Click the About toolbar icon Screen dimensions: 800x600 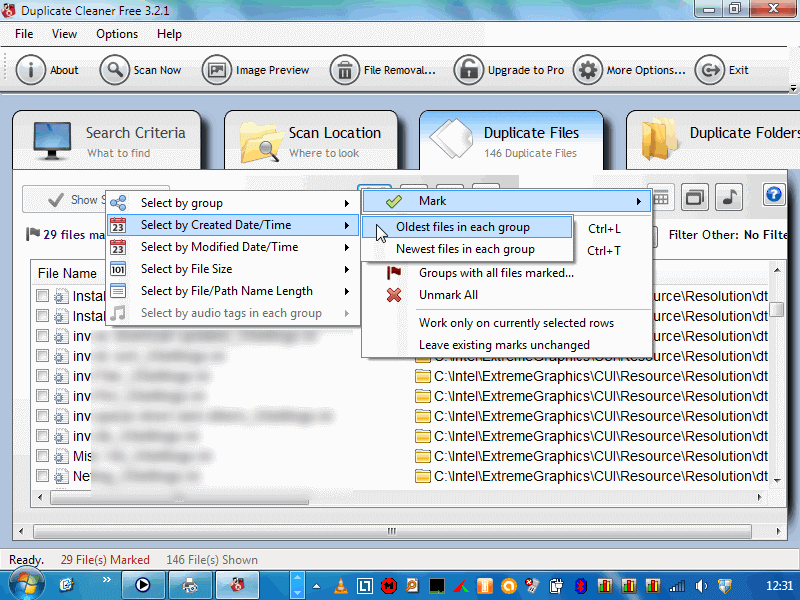pos(32,70)
